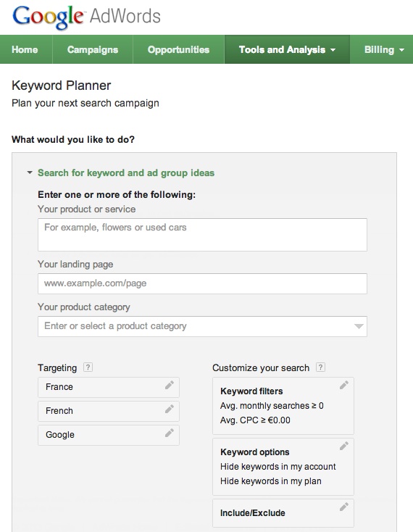413x532 pixels.
Task: Expand the Tools and Analysis menu
Action: 287,49
